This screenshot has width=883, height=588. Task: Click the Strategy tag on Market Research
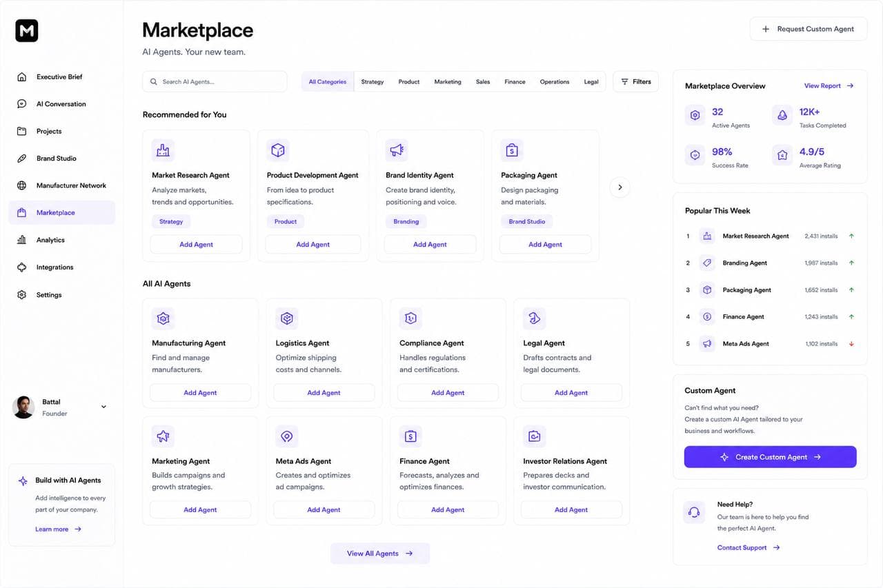pyautogui.click(x=171, y=221)
